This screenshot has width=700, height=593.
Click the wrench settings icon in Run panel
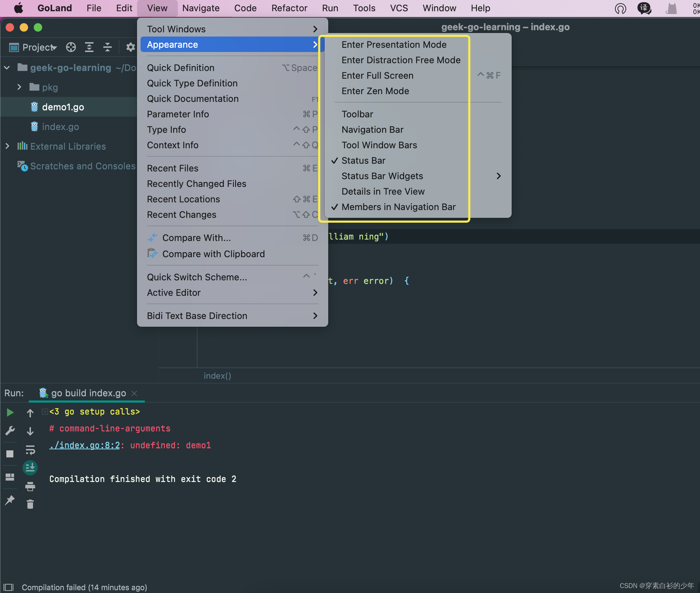coord(10,431)
